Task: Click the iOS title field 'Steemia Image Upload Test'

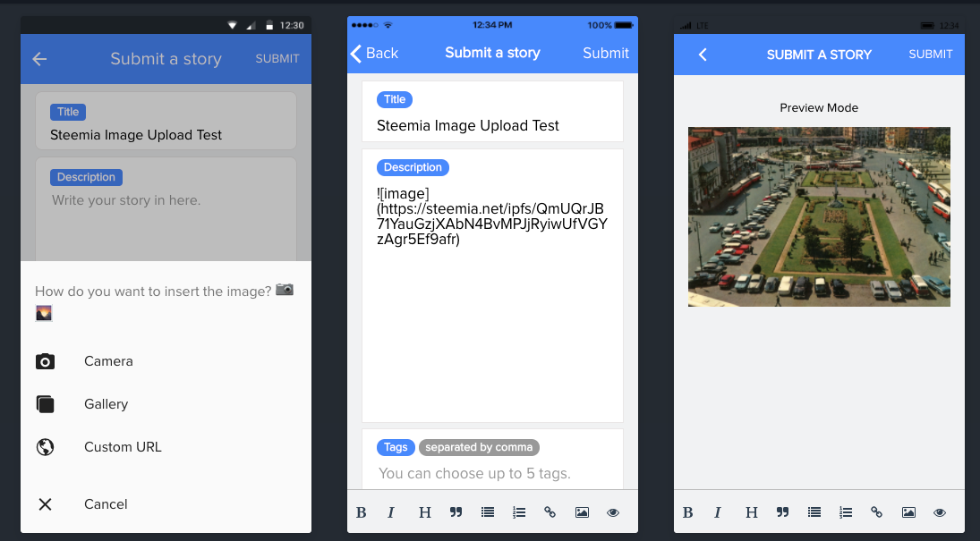Action: 467,125
